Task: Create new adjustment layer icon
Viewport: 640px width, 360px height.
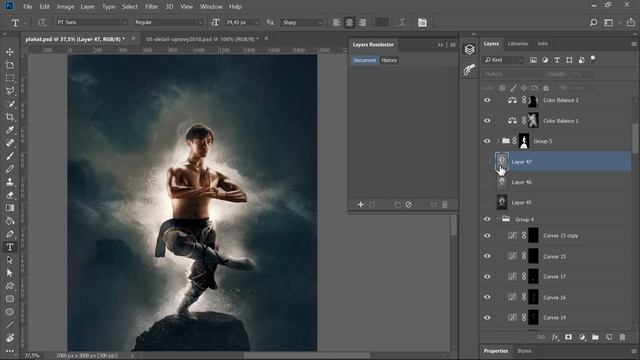Action: coord(582,337)
